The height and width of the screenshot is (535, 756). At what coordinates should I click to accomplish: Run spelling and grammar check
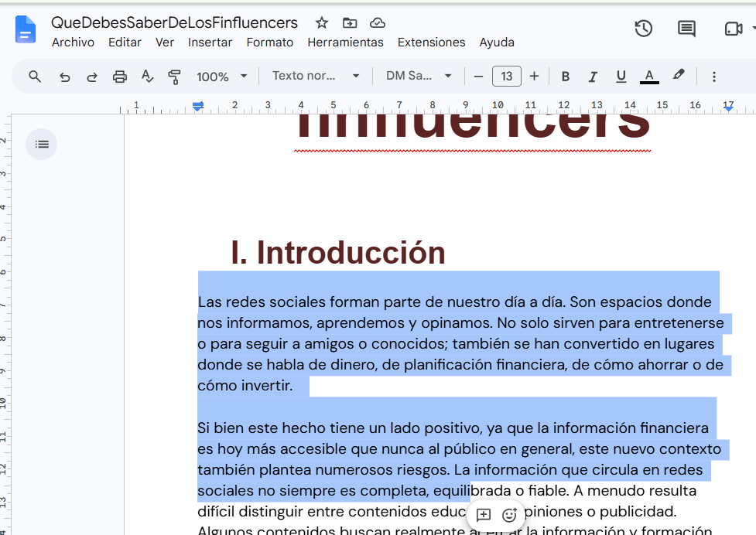[x=148, y=76]
